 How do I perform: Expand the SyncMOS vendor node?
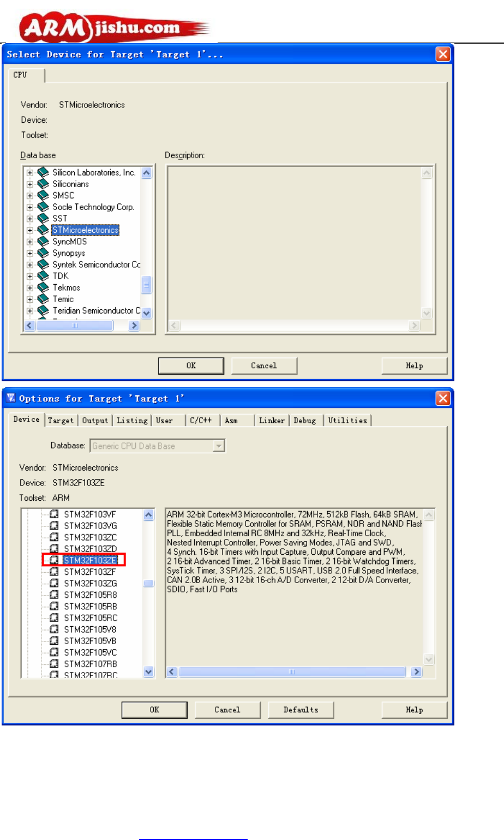30,242
